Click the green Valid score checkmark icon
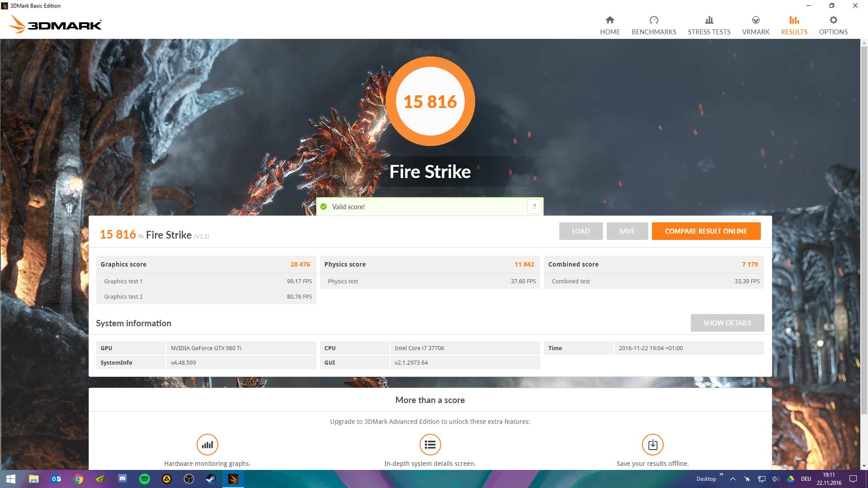Screen dimensions: 868x488 point(323,206)
